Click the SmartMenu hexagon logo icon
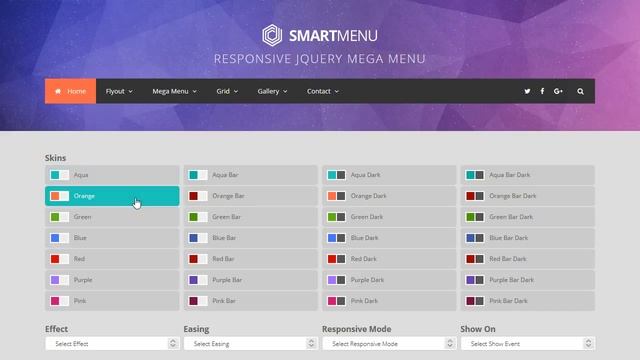Viewport: 640px width, 360px height. (272, 35)
